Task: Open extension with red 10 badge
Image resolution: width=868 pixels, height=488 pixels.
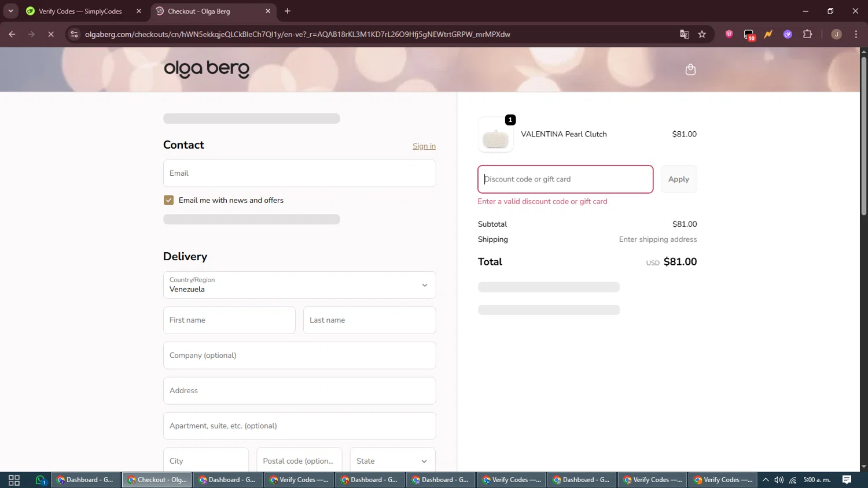Action: pos(749,35)
